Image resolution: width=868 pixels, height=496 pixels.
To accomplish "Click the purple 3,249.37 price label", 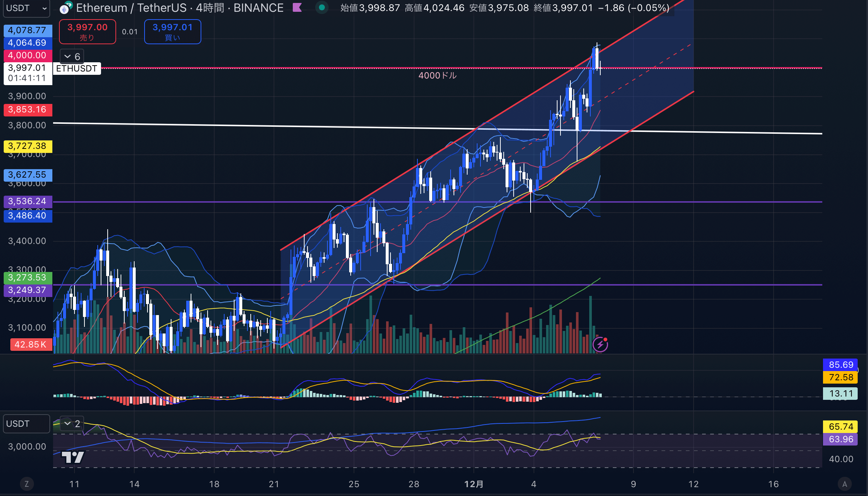I will (x=28, y=290).
